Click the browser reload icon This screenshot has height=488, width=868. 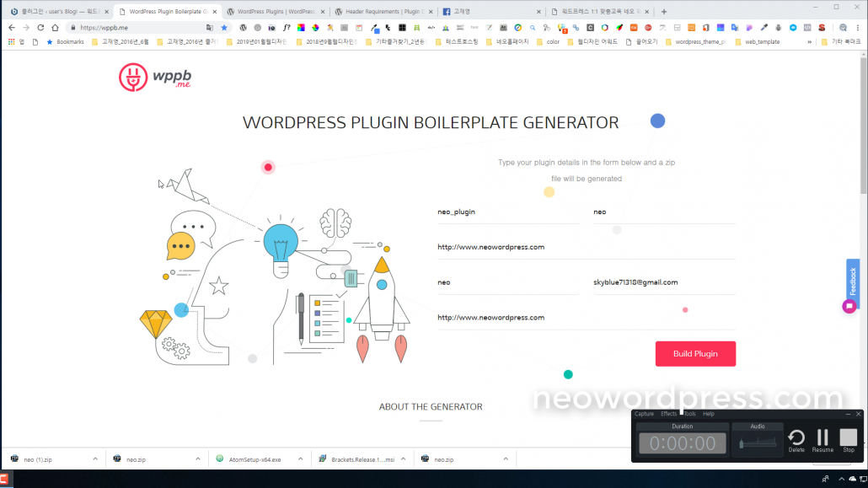click(x=40, y=28)
